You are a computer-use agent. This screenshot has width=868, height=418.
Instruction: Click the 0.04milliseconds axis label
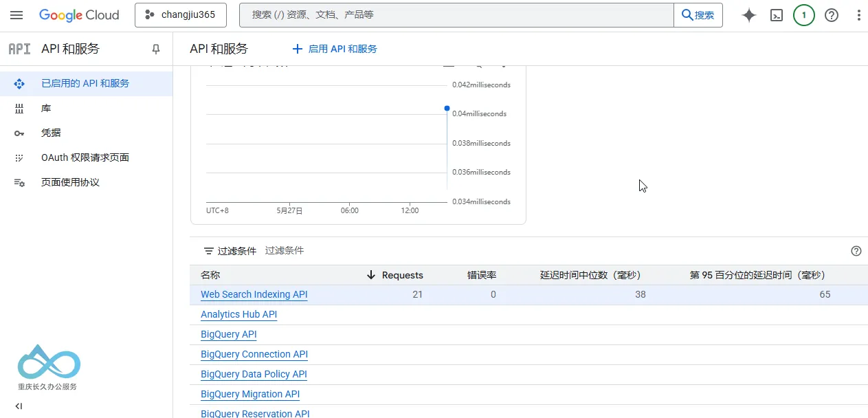tap(479, 113)
